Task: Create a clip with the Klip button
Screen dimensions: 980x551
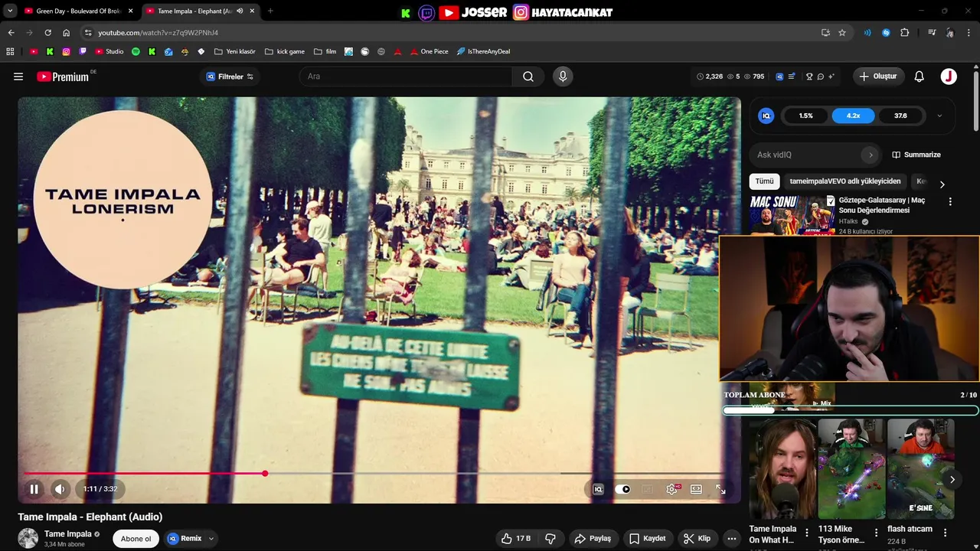Action: point(697,539)
